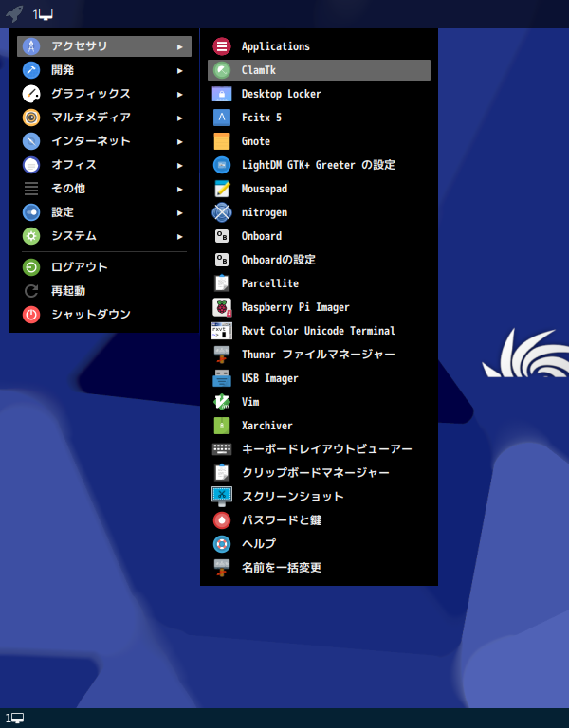This screenshot has width=569, height=728.
Task: Click the パスワードと鍵 red icon
Action: [222, 520]
